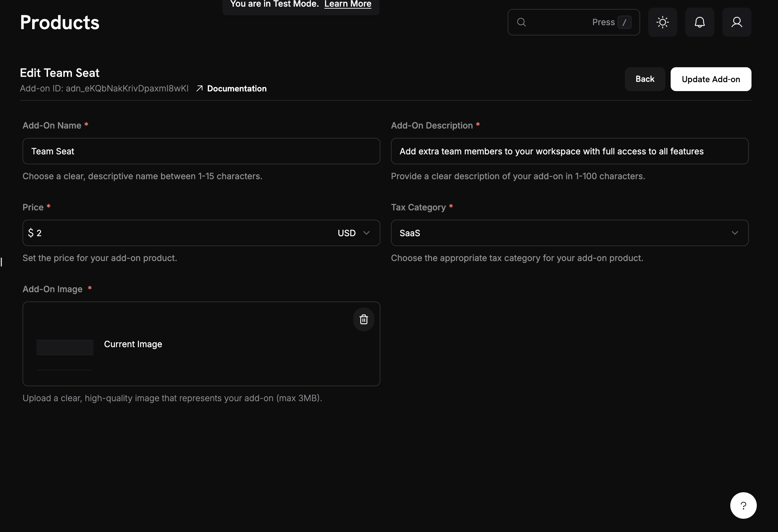This screenshot has height=532, width=778.
Task: Open notifications via the bell icon
Action: pyautogui.click(x=700, y=22)
